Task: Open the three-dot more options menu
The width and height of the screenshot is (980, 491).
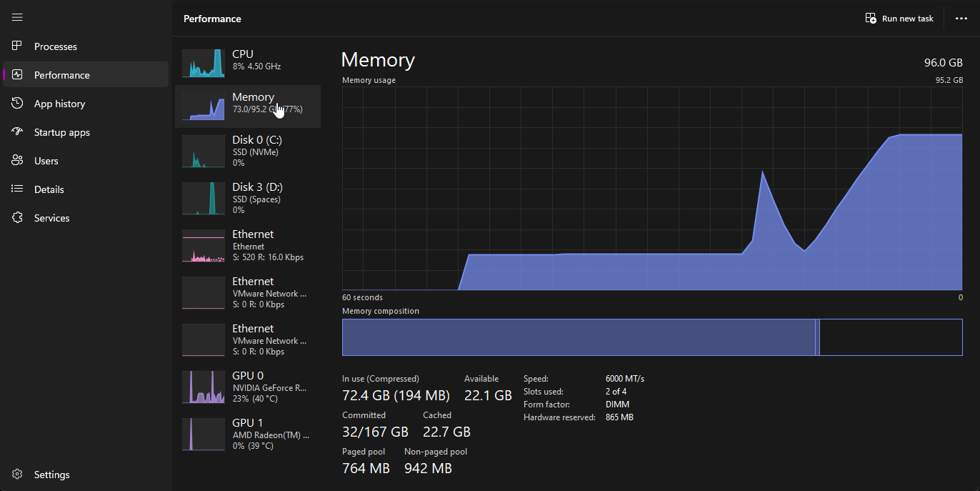Action: click(961, 19)
